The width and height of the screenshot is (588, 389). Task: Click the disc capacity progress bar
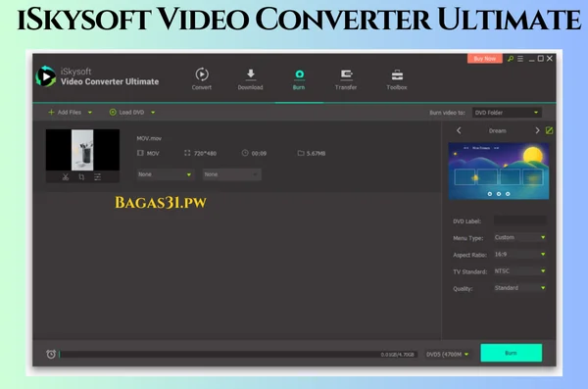point(238,354)
